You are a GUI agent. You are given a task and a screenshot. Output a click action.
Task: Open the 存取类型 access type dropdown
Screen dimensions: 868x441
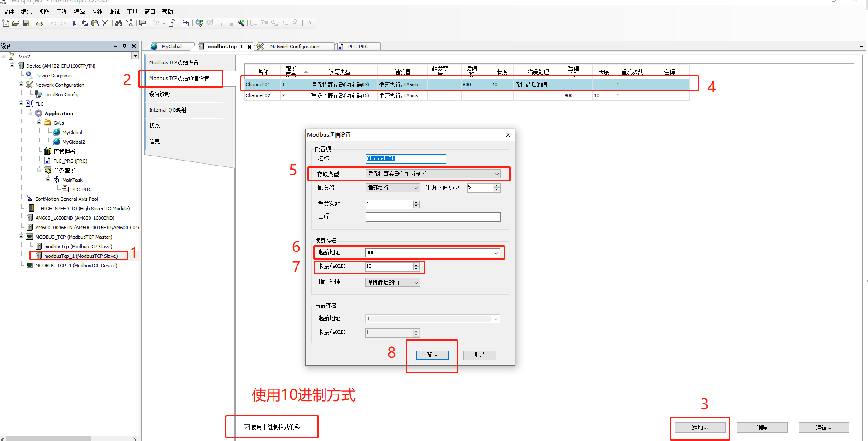coord(496,174)
